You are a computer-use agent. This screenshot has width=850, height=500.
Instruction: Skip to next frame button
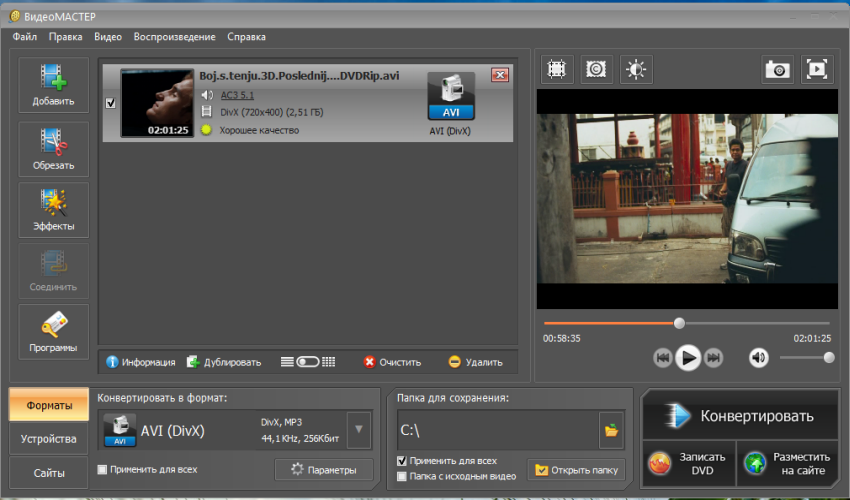point(714,358)
